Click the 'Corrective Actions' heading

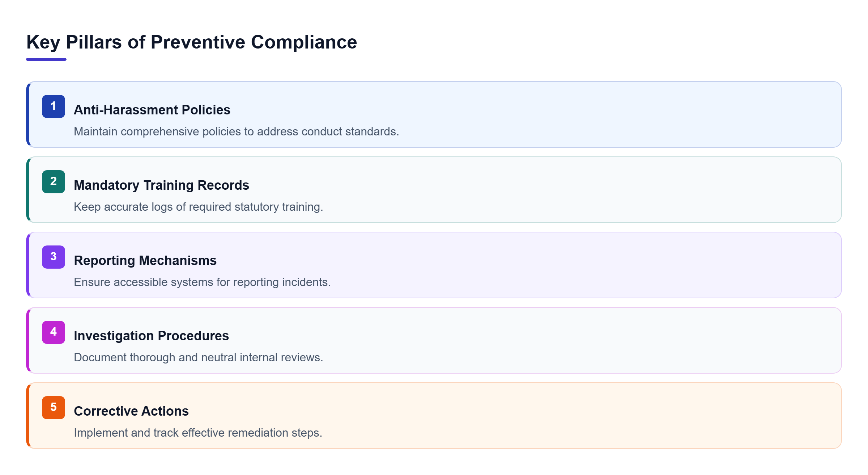point(131,411)
